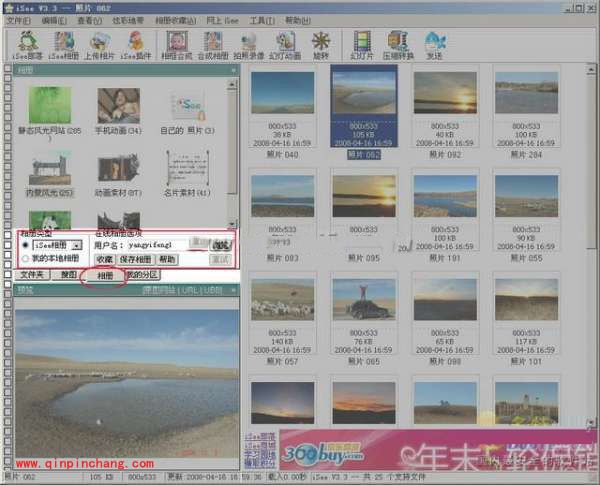This screenshot has height=485, width=600.
Task: Open the 幻灯动画 slideshow animation tool
Action: click(x=285, y=45)
